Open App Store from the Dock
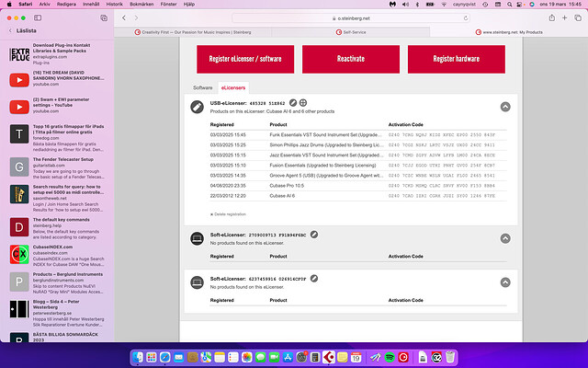This screenshot has height=368, width=588. [288, 357]
